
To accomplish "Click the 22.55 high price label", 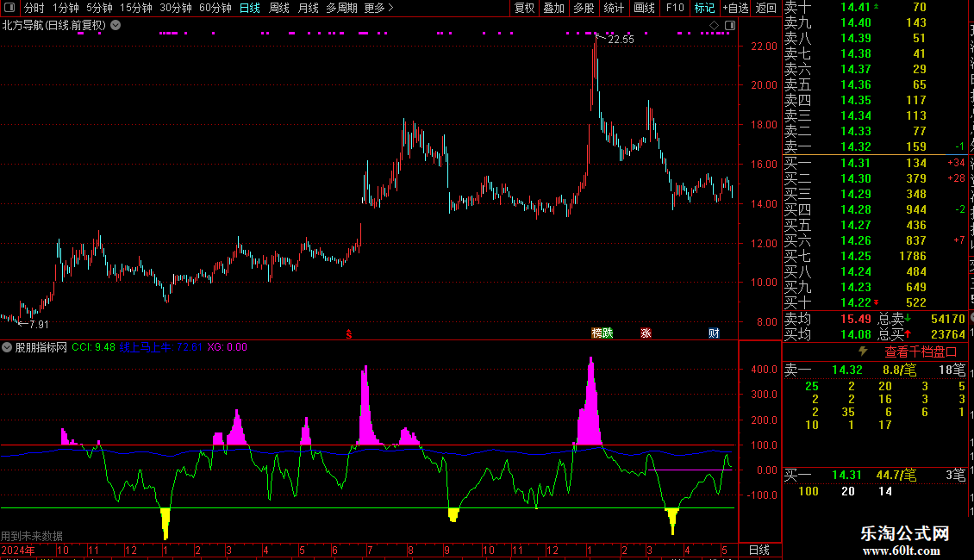I will tap(621, 39).
